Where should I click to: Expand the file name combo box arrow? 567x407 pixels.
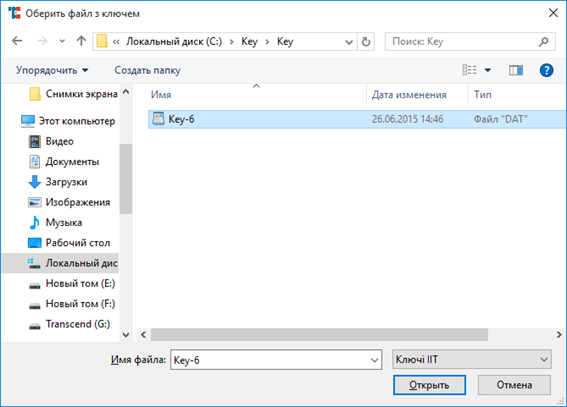[x=374, y=360]
